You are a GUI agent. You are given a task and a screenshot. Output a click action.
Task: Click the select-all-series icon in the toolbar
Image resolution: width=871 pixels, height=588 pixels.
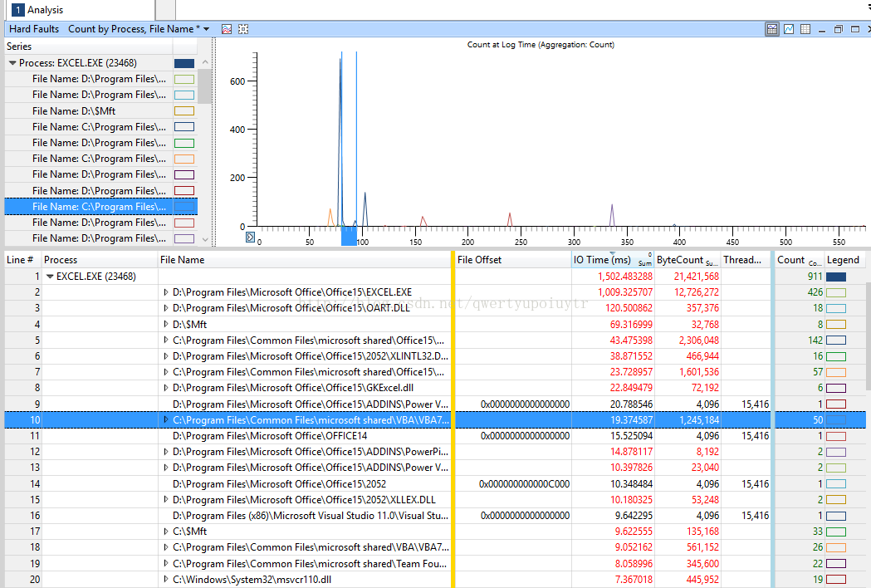point(243,29)
